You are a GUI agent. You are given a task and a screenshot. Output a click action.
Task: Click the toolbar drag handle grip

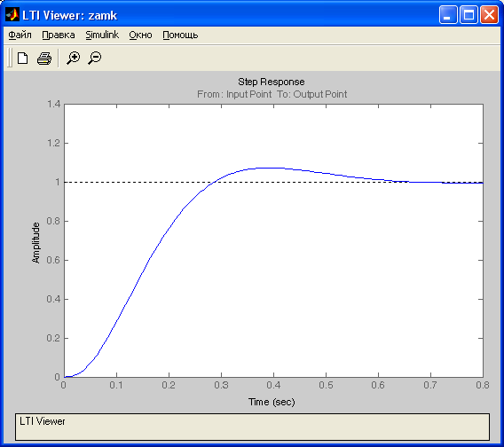(x=10, y=58)
